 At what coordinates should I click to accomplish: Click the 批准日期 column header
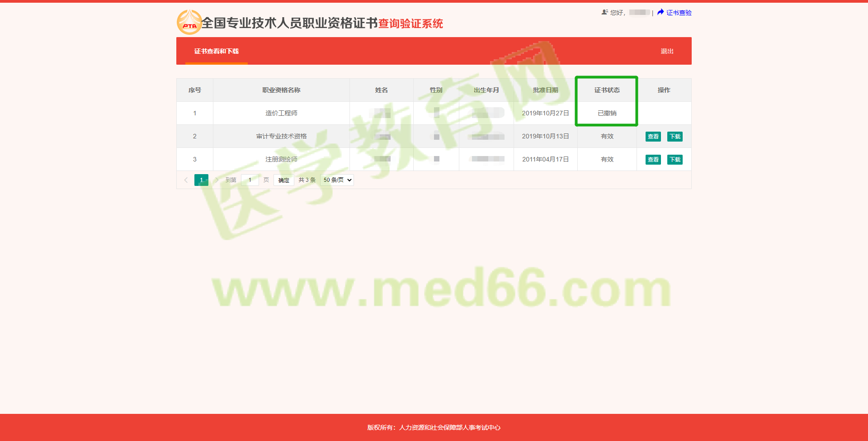tap(545, 90)
